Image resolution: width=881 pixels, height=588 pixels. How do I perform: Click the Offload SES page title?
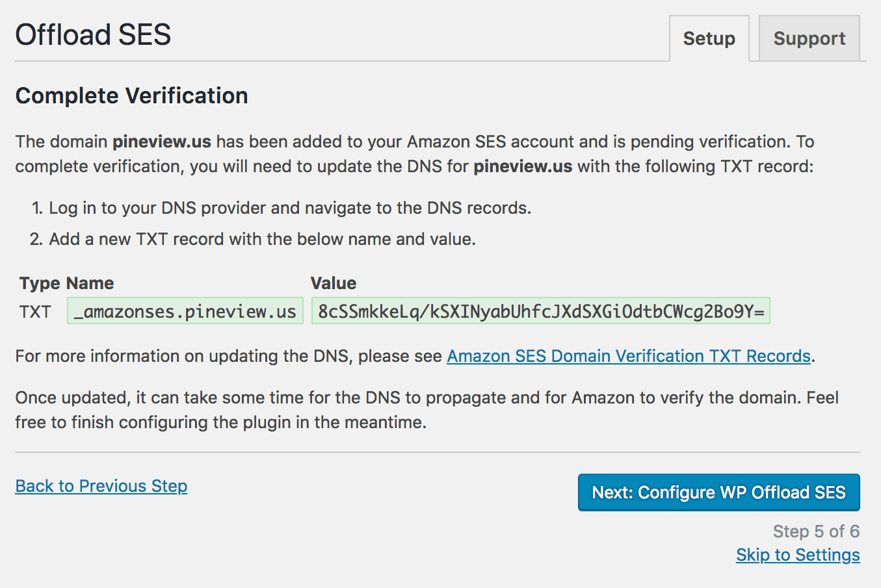pyautogui.click(x=93, y=34)
